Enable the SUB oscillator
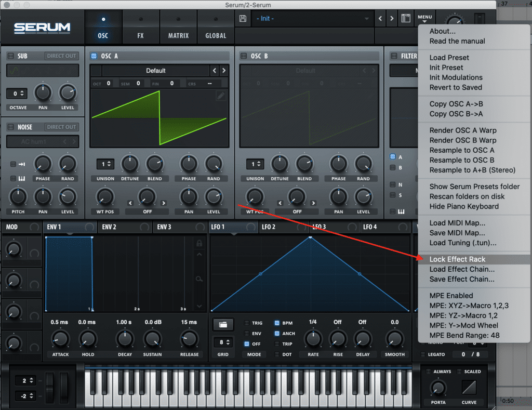This screenshot has width=532, height=410. click(11, 56)
